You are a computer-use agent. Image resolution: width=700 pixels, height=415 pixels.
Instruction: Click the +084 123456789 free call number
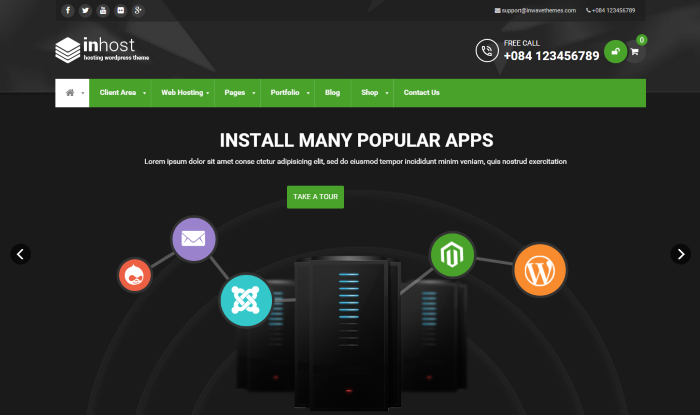tap(551, 56)
